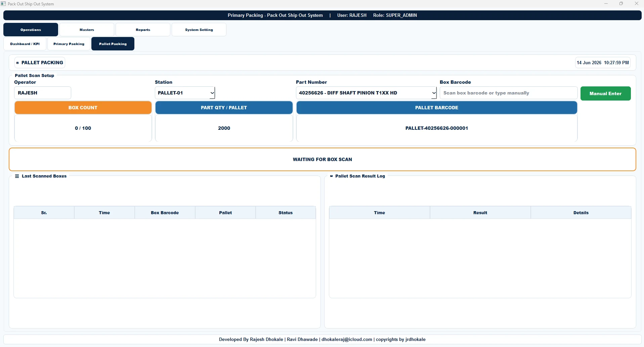The width and height of the screenshot is (644, 347).
Task: Open the Station dropdown PALLET-01
Action: [185, 93]
